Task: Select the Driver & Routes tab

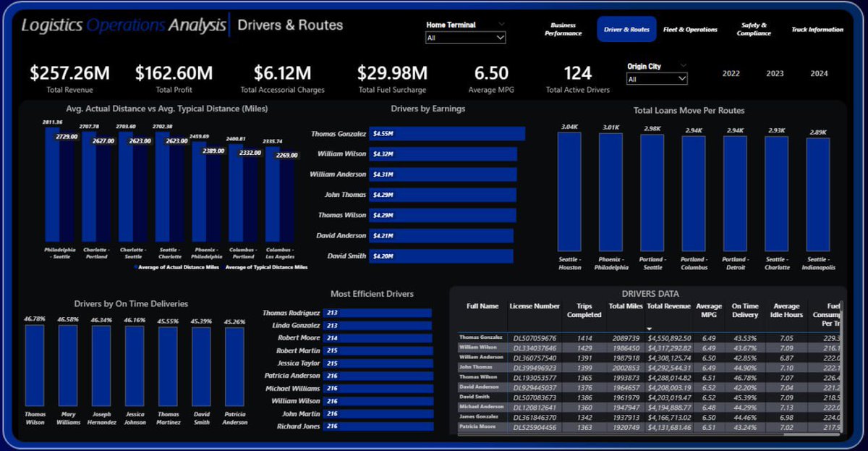Action: 626,29
